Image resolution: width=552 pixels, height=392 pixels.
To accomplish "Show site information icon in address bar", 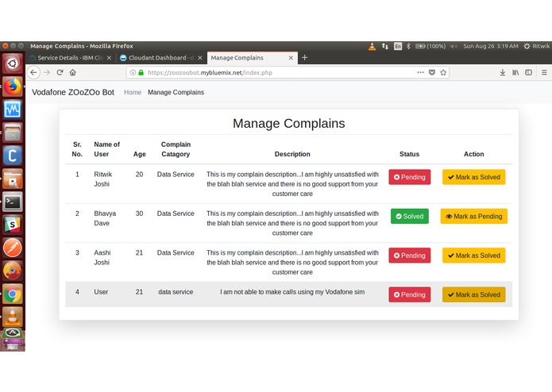I will pos(133,72).
